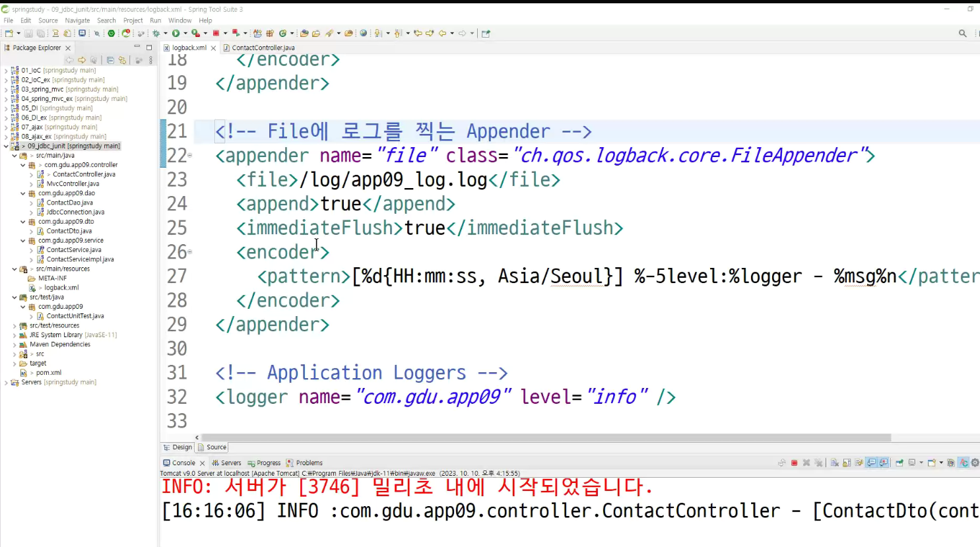
Task: Toggle Word Wrap in console toolbar
Action: coord(859,463)
